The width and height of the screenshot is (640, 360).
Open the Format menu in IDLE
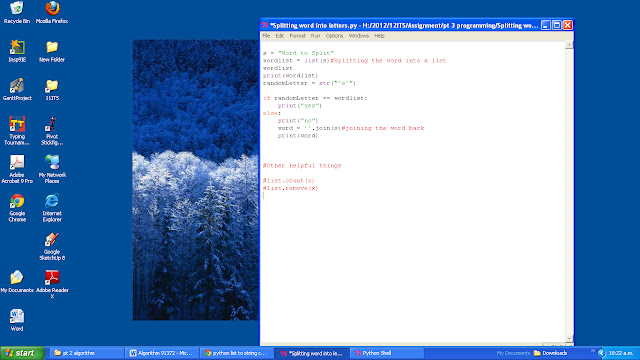(297, 36)
